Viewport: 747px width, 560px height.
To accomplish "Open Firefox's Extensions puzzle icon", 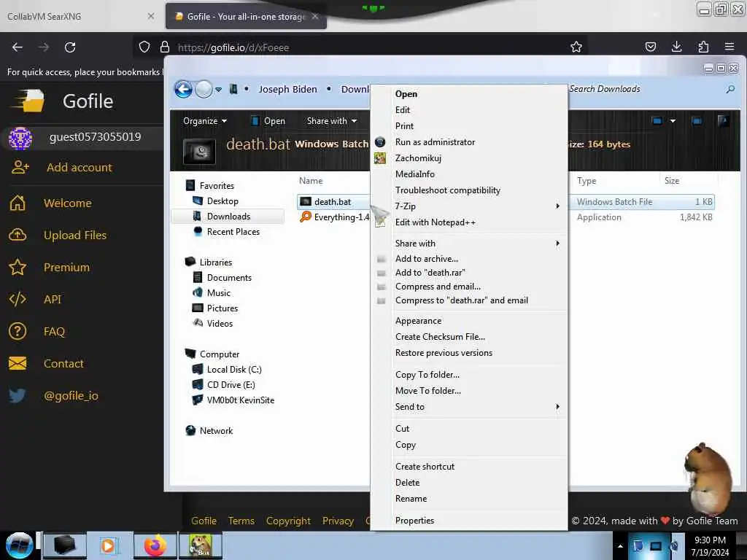I will tap(703, 47).
